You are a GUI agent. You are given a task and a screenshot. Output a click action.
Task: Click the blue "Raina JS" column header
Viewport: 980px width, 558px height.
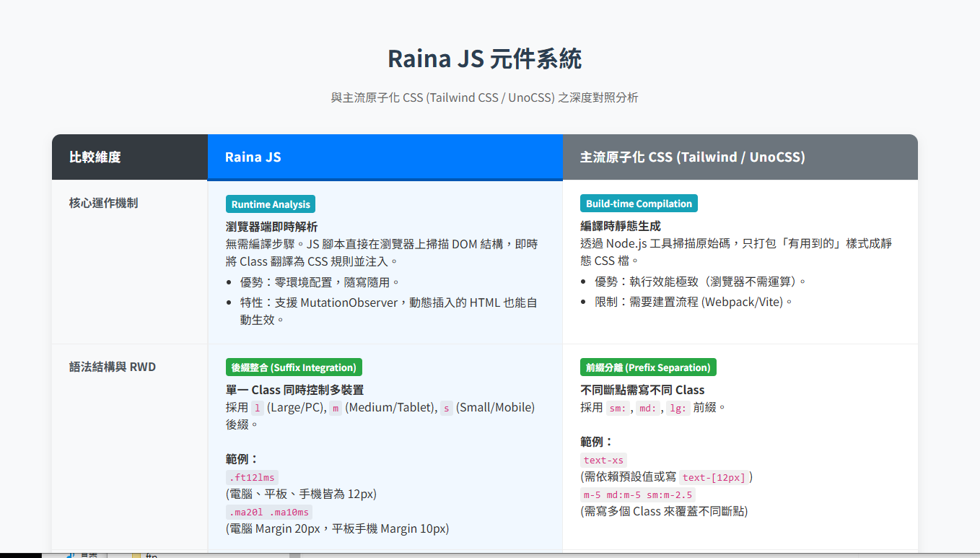(253, 157)
